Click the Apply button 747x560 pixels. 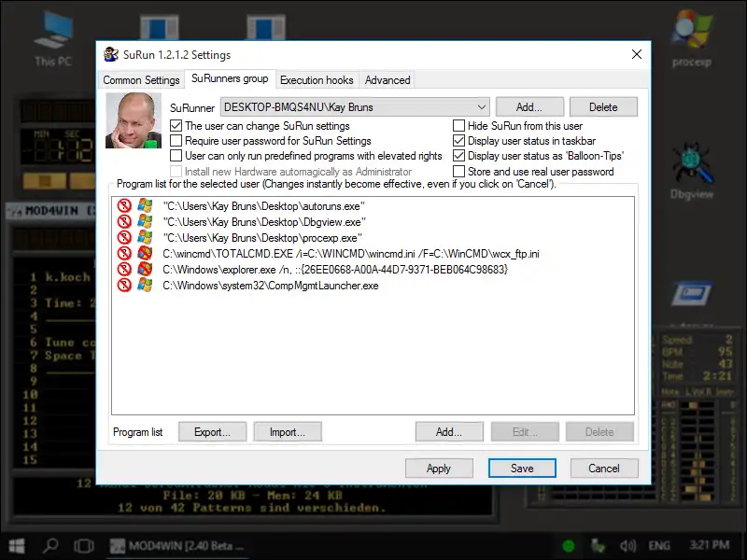pyautogui.click(x=439, y=469)
